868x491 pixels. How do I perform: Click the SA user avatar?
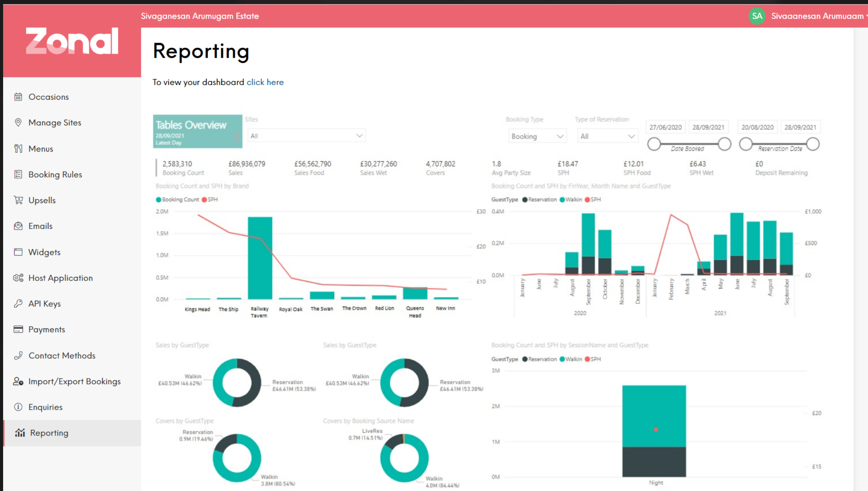[757, 16]
